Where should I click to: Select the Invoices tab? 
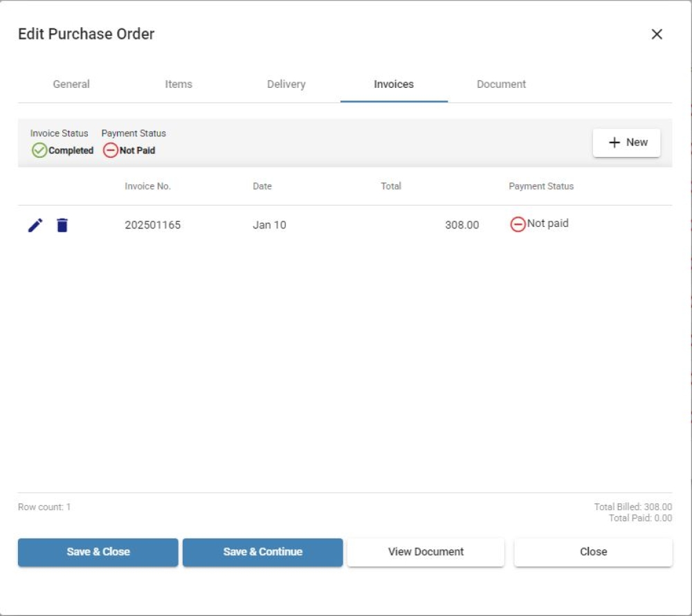click(x=394, y=84)
